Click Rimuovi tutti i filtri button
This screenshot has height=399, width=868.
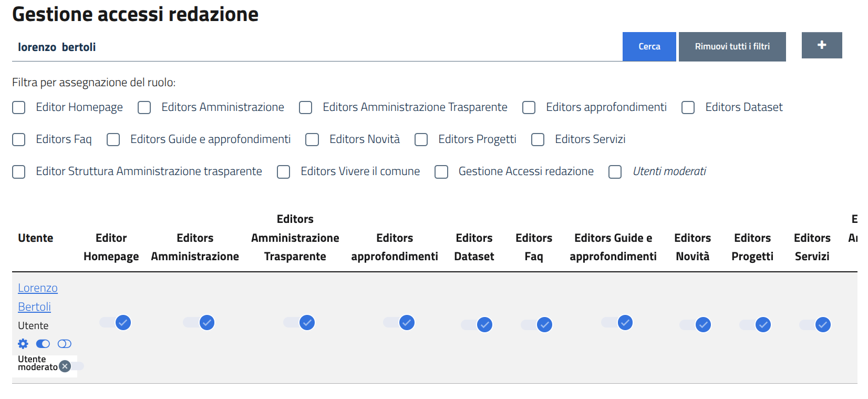coord(732,47)
